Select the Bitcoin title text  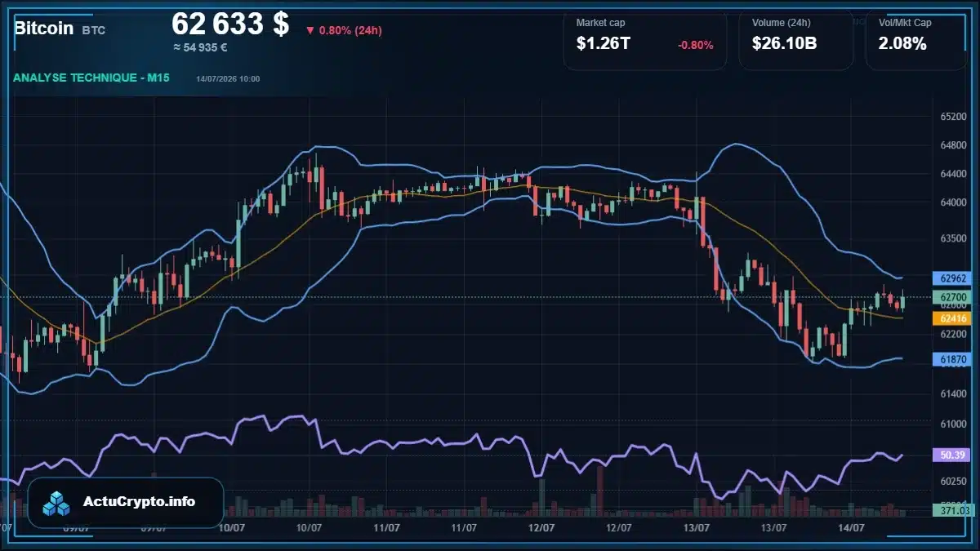(44, 29)
